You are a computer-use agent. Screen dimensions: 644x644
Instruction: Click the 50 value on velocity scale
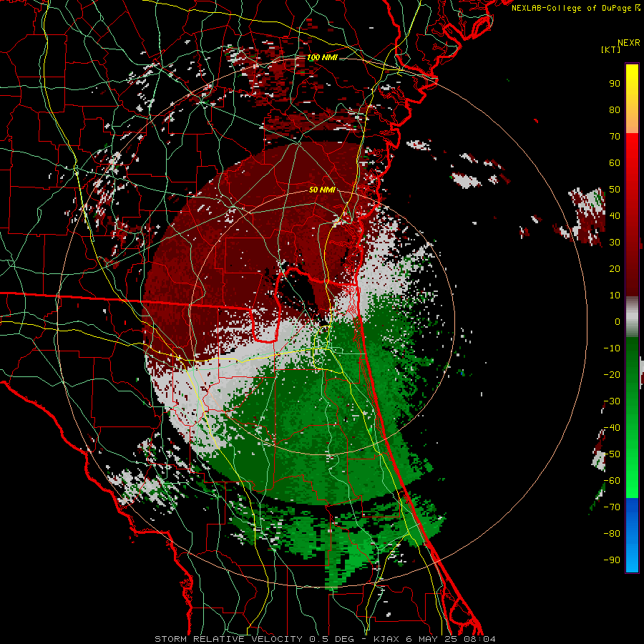[615, 190]
